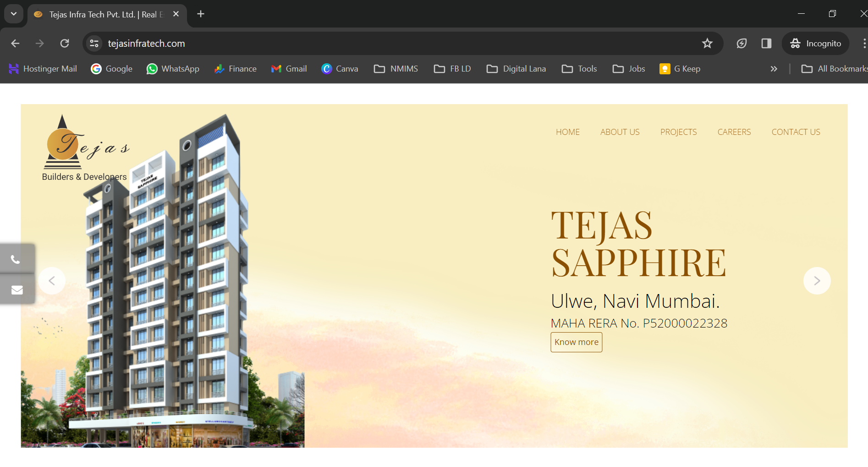The image size is (868, 467).
Task: Click the site information icon in address bar
Action: point(94,44)
